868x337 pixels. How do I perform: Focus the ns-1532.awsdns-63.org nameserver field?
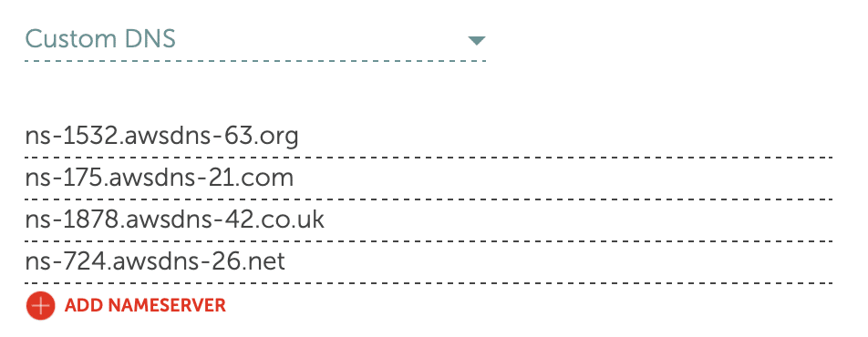tap(429, 136)
